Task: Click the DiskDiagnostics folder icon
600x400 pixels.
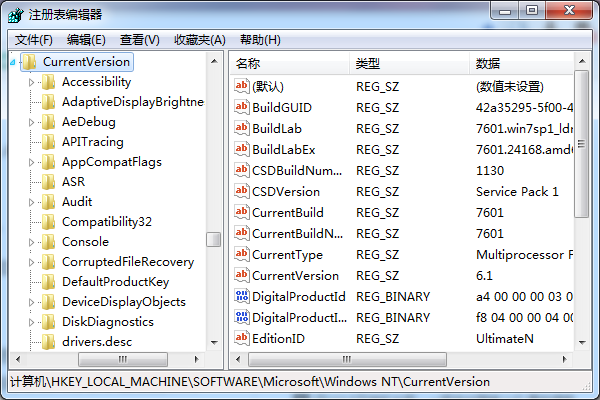Action: pos(48,322)
